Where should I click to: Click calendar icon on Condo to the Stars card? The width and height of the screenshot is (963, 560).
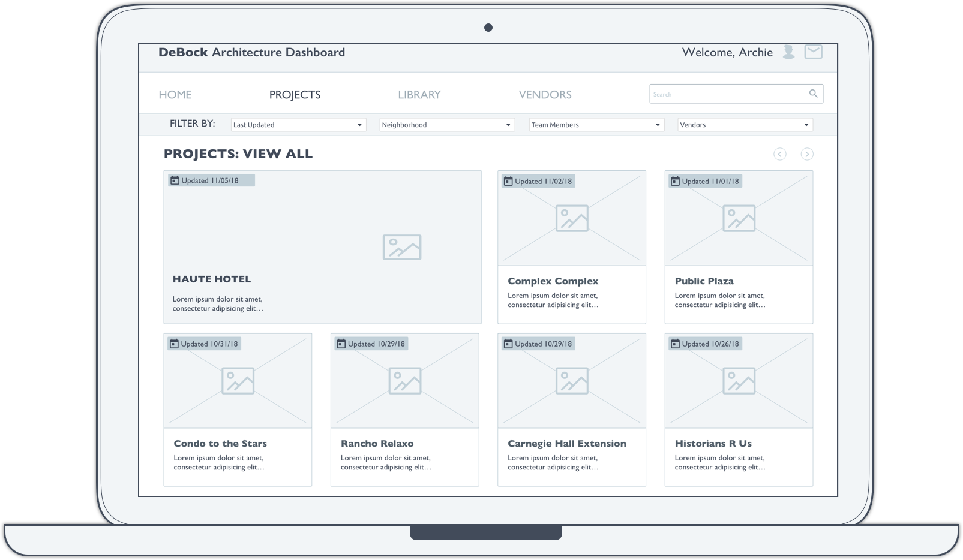pos(174,344)
